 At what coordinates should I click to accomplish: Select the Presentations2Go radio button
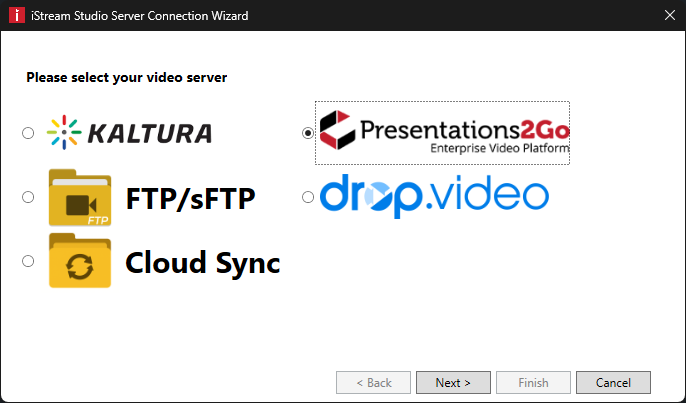[x=308, y=133]
